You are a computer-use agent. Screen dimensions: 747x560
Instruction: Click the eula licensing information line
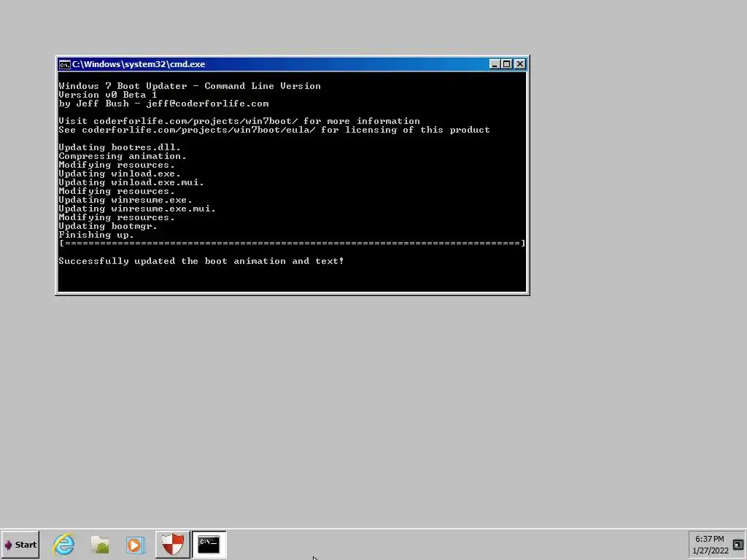(x=274, y=130)
